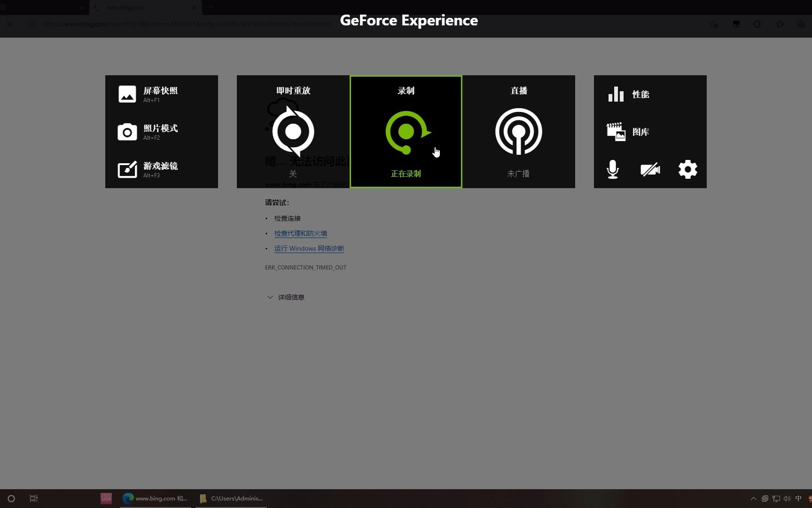Image resolution: width=812 pixels, height=508 pixels.
Task: Click the network icon in system tray
Action: click(776, 499)
